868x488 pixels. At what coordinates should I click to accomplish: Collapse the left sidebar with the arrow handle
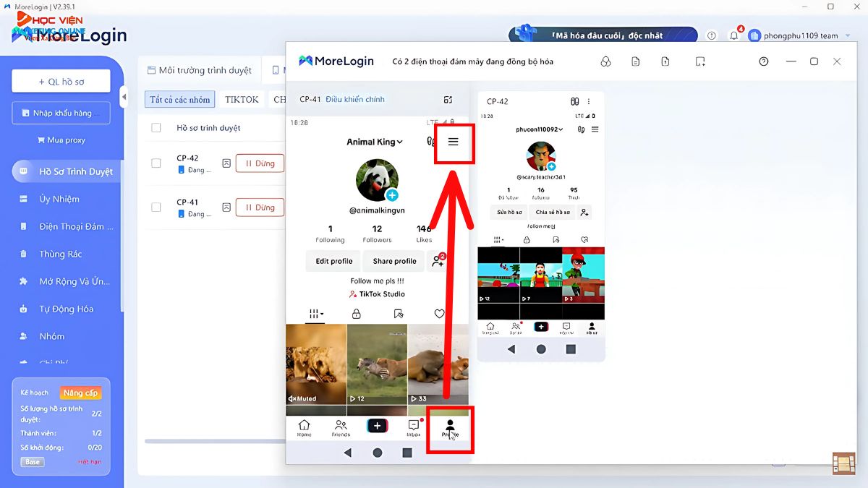click(124, 96)
